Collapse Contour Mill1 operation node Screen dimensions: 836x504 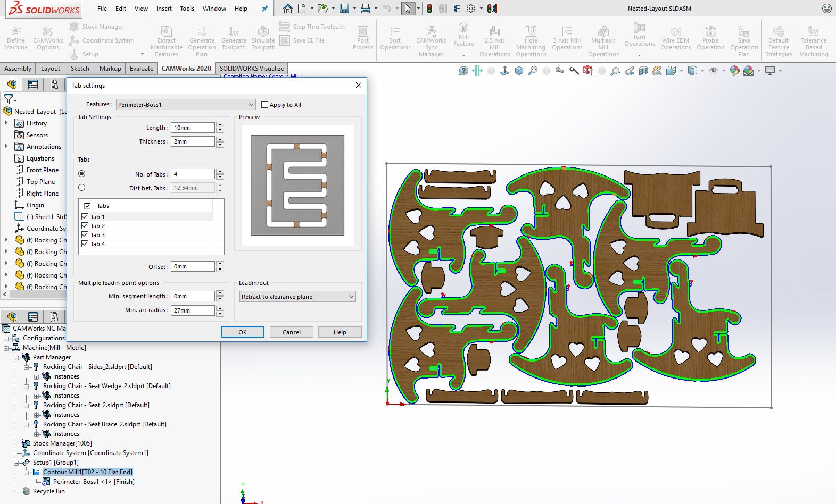click(x=27, y=472)
